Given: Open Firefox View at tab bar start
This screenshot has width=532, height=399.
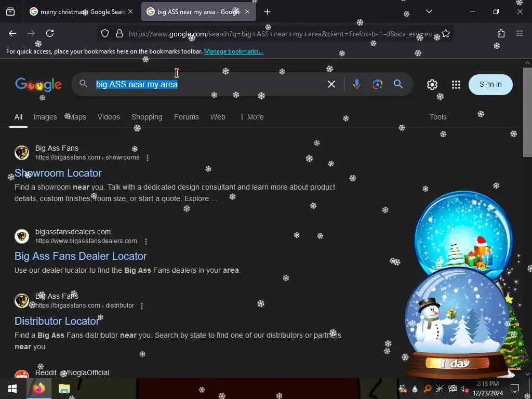Looking at the screenshot, I should pos(10,12).
